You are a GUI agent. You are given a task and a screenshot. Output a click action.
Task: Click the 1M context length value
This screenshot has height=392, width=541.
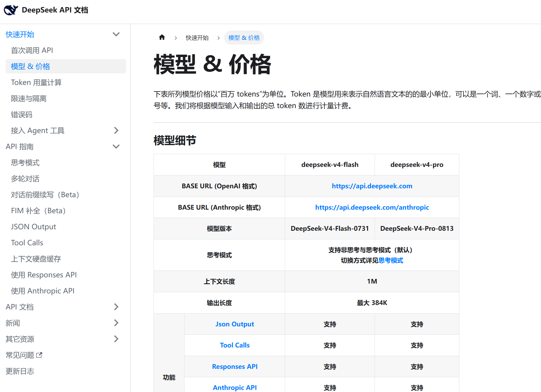click(x=372, y=281)
